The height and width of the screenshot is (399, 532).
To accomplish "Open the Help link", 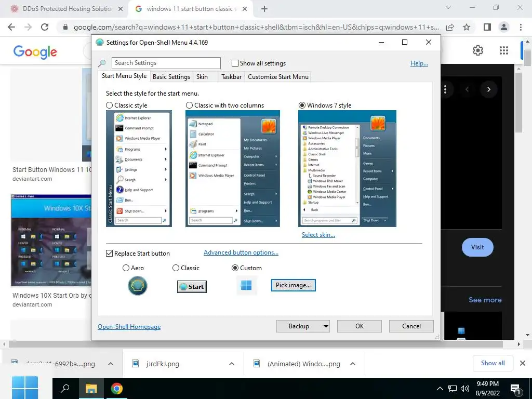I will (x=419, y=63).
